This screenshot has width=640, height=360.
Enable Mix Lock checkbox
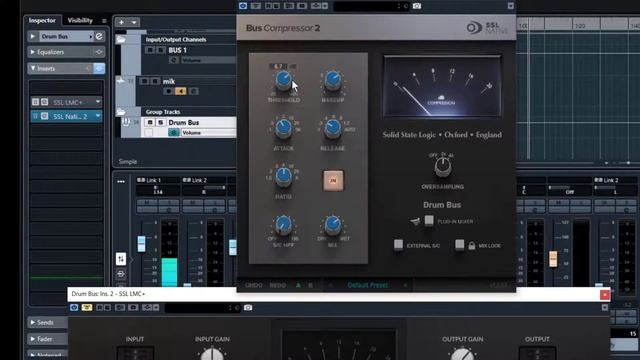click(460, 245)
